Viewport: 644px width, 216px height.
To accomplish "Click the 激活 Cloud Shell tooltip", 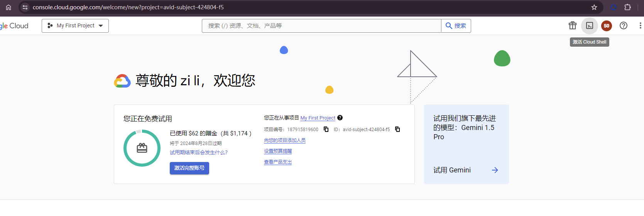I will tap(590, 42).
